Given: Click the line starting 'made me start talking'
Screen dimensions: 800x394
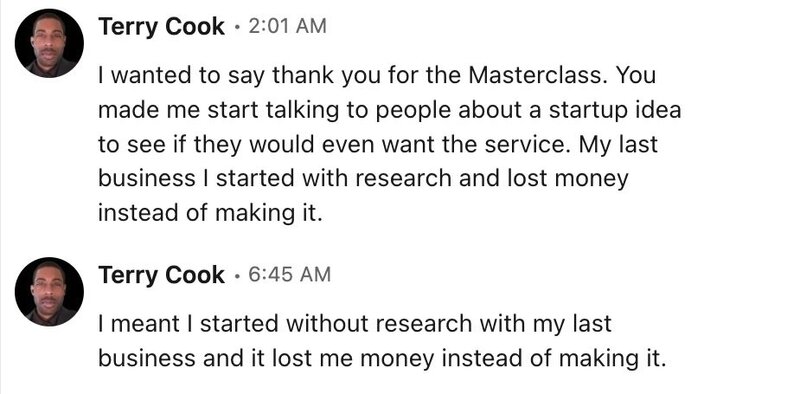Looking at the screenshot, I should pos(389,111).
